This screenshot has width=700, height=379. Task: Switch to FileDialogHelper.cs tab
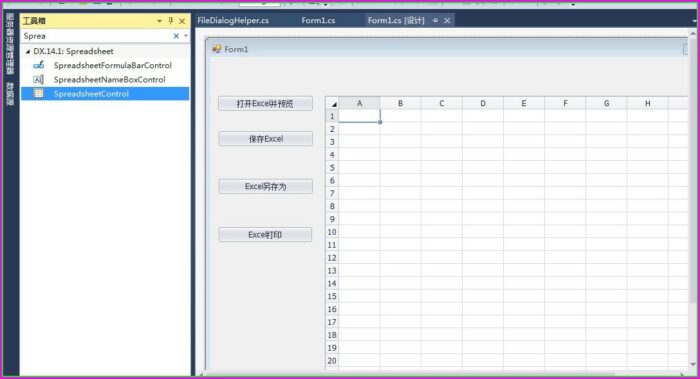[233, 21]
